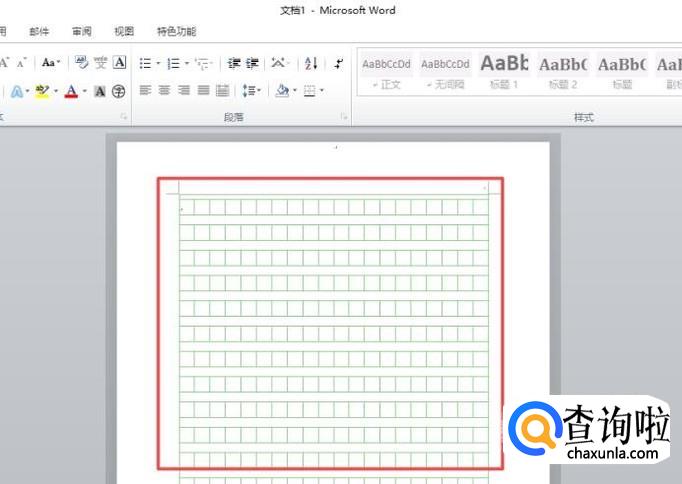This screenshot has height=484, width=682.
Task: Toggle Show/Hide paragraph marks
Action: 339,63
